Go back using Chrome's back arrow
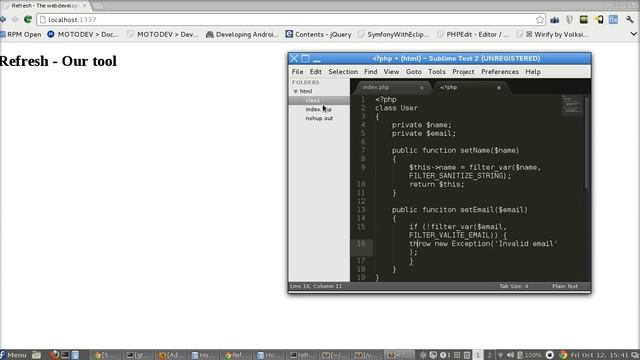The height and width of the screenshot is (360, 640). 3,19
